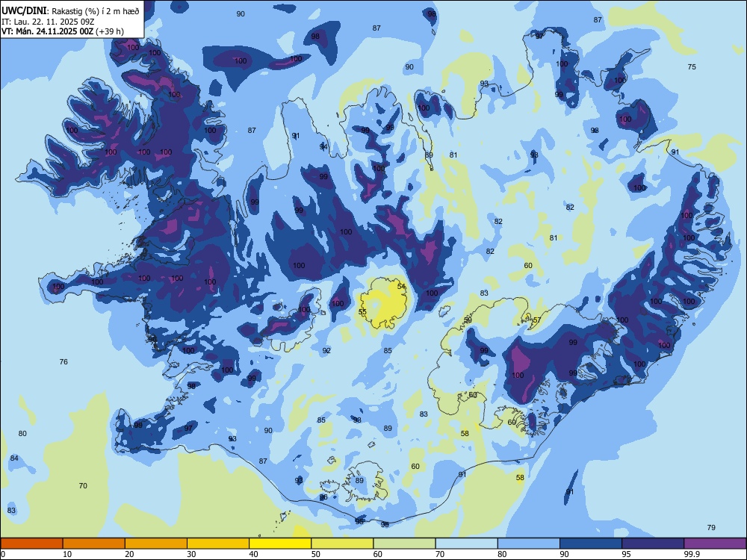Select the 80–90 medium blue legend swatch
The height and width of the screenshot is (560, 747).
coord(529,544)
